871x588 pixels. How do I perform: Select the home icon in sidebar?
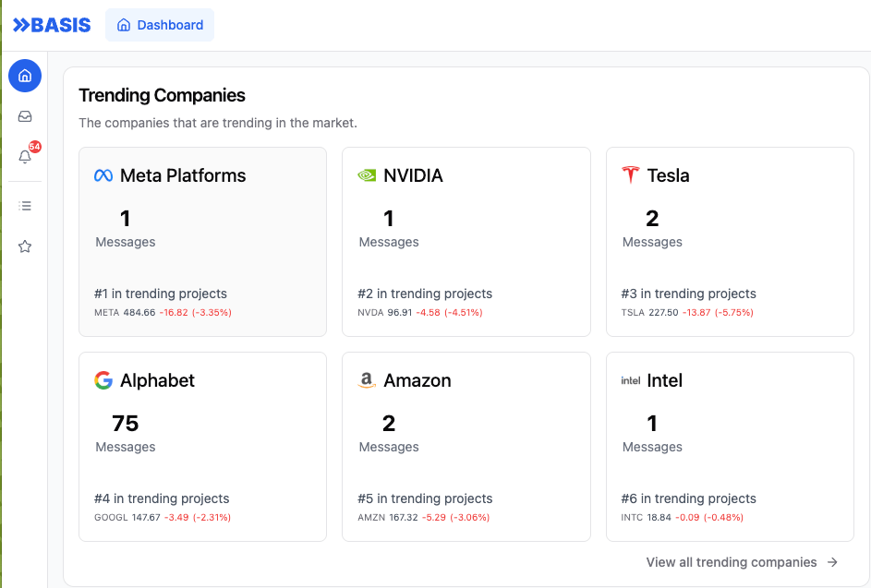pos(25,76)
